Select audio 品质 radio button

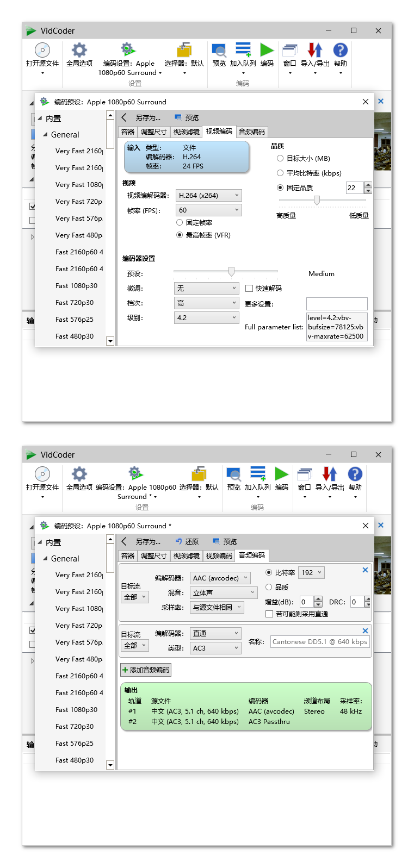pos(269,588)
